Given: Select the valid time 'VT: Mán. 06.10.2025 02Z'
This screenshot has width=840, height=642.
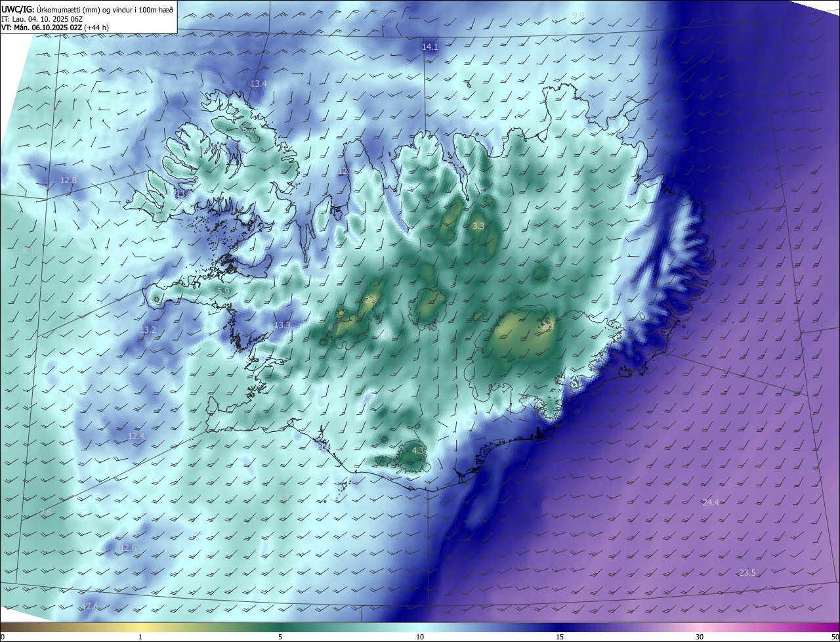Looking at the screenshot, I should (42, 28).
